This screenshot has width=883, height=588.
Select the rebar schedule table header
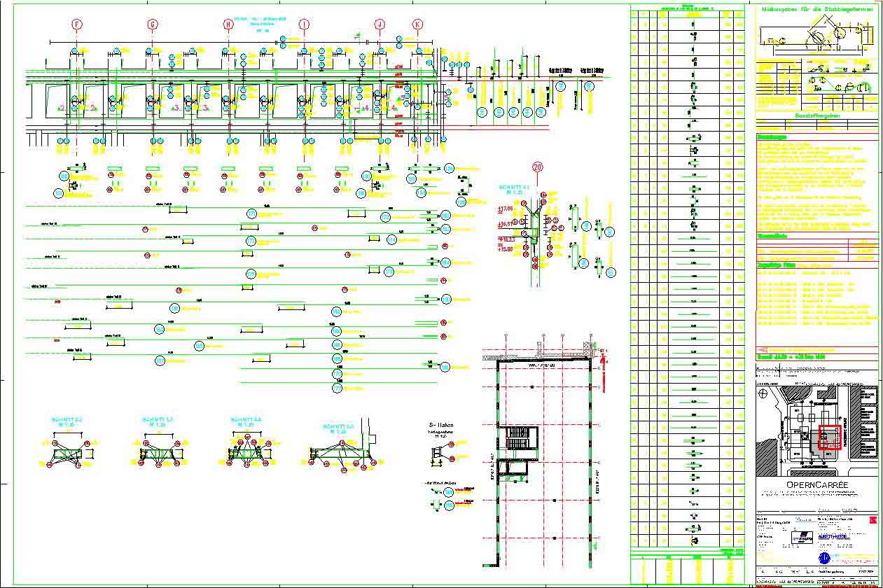[x=687, y=10]
